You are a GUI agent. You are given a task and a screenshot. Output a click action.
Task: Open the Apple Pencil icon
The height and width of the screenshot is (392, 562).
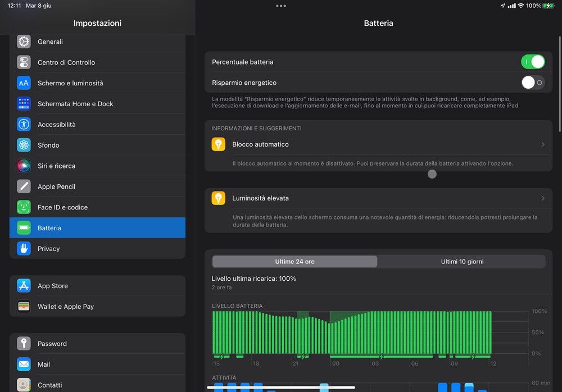pos(24,186)
